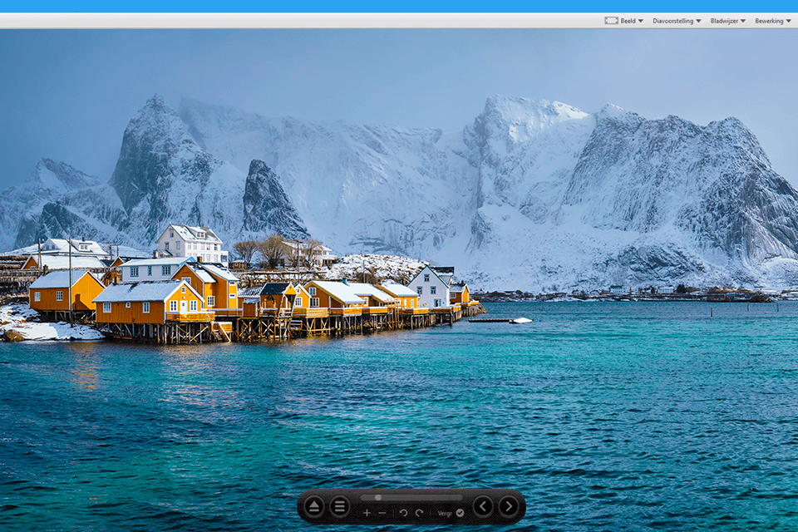Open the Diavoorstelling dropdown arrow

click(698, 21)
